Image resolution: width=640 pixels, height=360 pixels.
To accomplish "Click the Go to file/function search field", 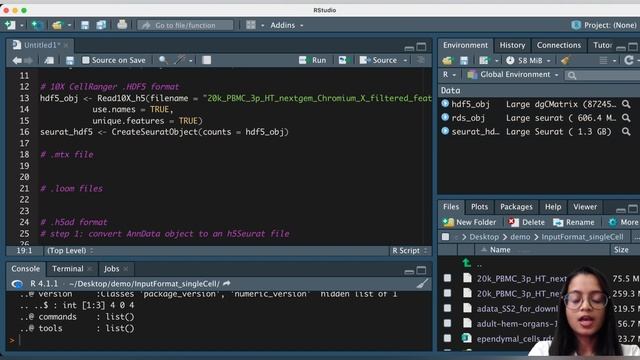I will pyautogui.click(x=185, y=25).
